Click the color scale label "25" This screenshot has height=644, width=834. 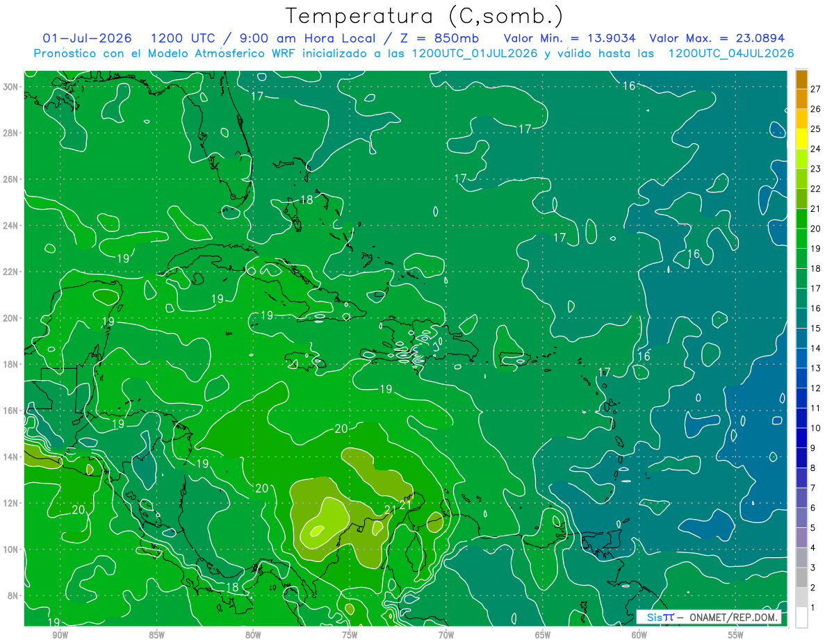click(x=815, y=129)
